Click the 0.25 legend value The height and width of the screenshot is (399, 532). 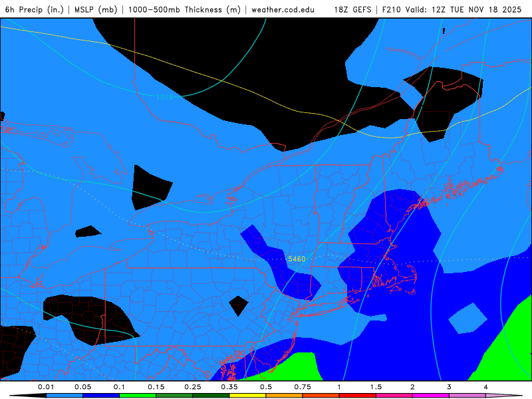point(193,387)
